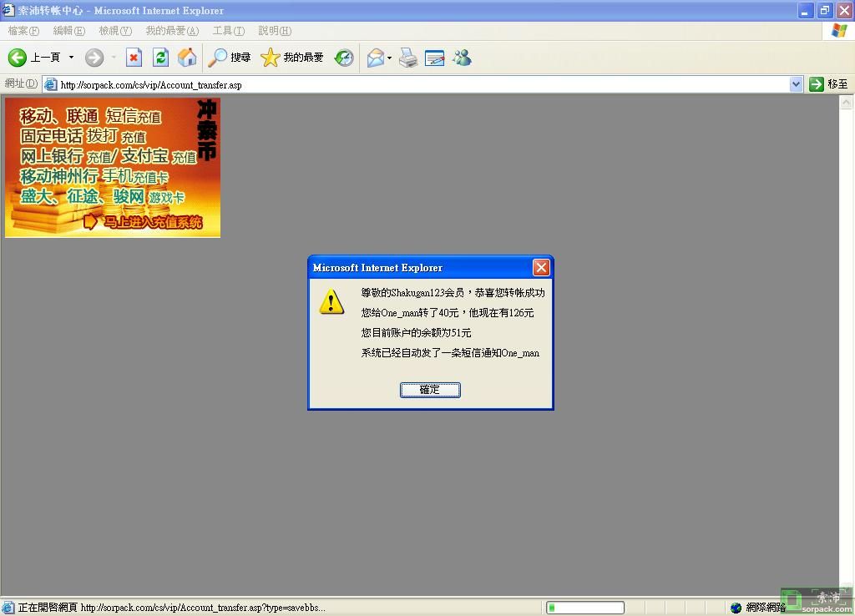Click the Print icon in the toolbar
The image size is (855, 616).
coord(407,58)
